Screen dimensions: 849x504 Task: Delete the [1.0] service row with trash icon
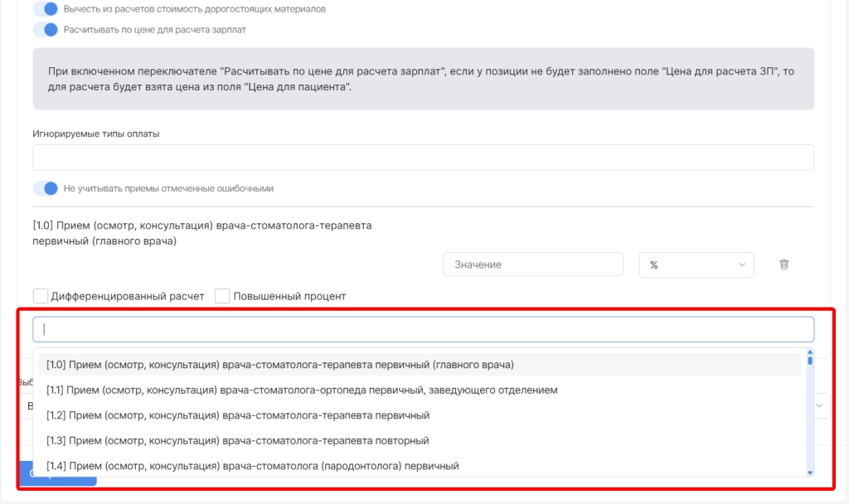(x=784, y=264)
